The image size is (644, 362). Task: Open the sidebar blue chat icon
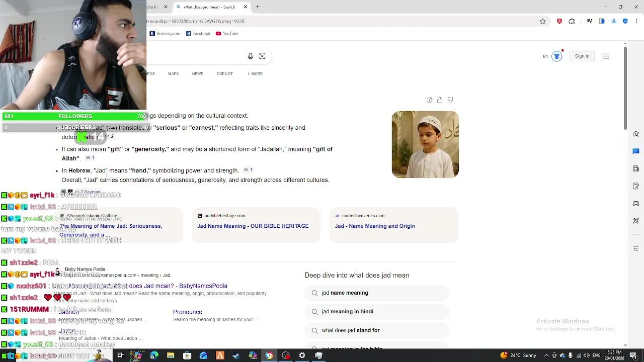tap(636, 151)
